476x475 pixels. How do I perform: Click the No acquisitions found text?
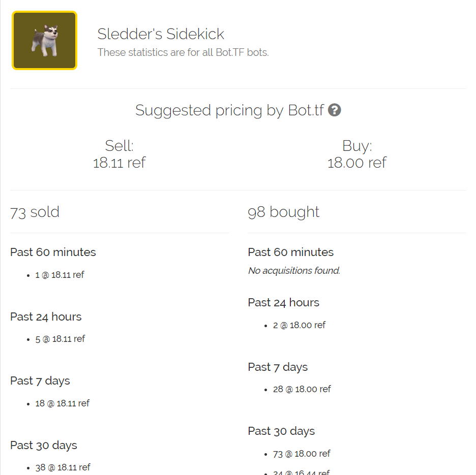click(x=294, y=271)
